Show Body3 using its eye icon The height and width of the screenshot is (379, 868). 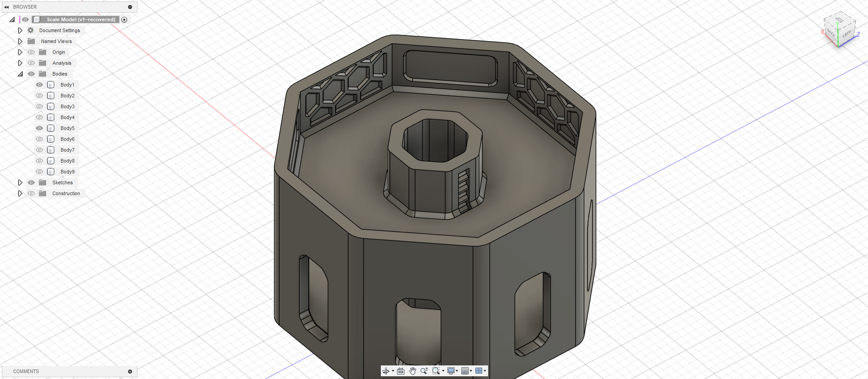click(39, 106)
